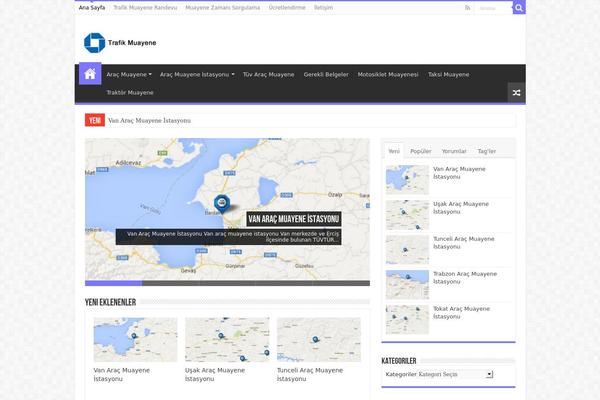The image size is (600, 400).
Task: Open sidebar Uşak Araç Muayene İstasyonu thumbnail
Action: click(407, 215)
